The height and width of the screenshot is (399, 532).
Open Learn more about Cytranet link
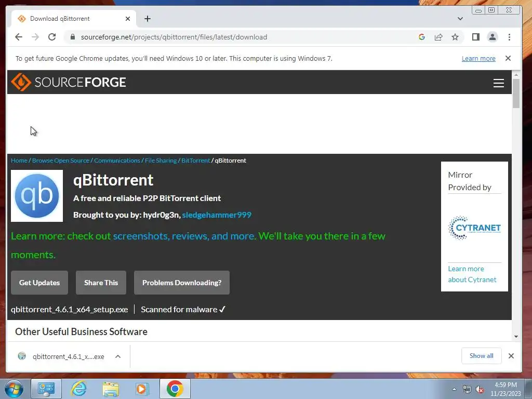(472, 274)
